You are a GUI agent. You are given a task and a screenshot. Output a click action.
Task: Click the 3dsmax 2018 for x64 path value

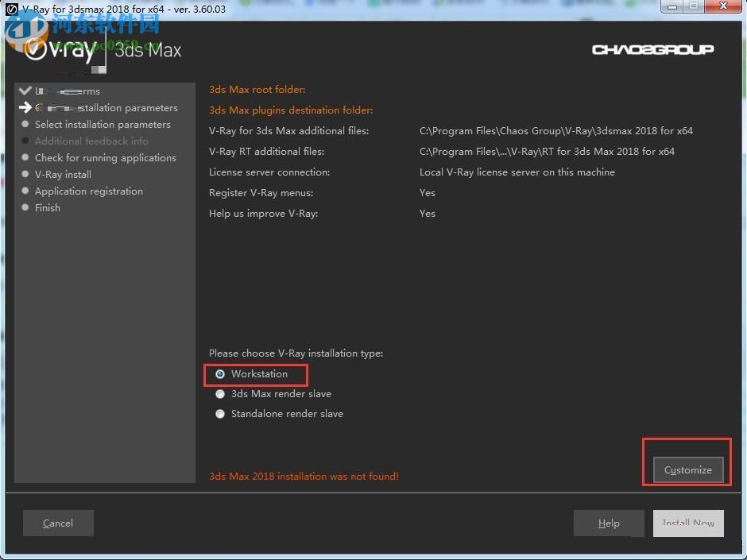pyautogui.click(x=556, y=131)
